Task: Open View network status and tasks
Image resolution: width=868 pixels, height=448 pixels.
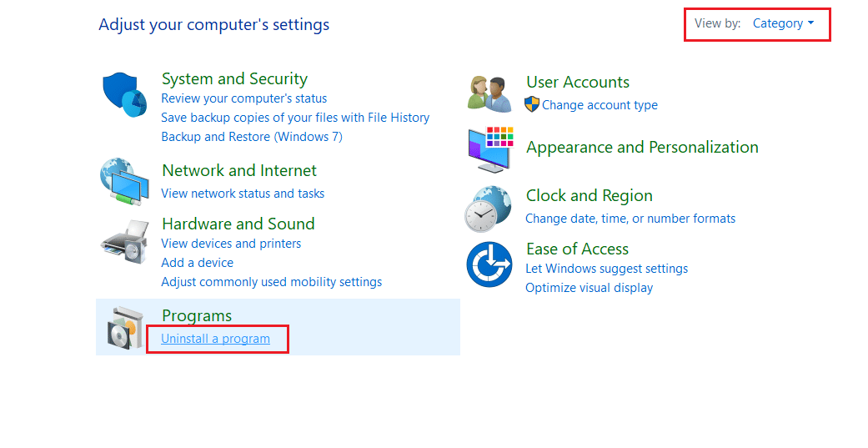Action: [x=243, y=194]
